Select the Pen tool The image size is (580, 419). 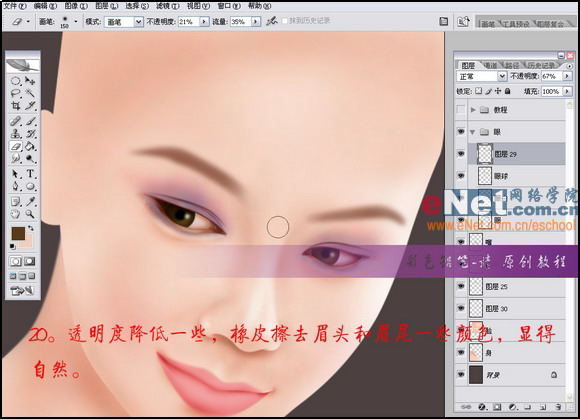click(x=16, y=186)
